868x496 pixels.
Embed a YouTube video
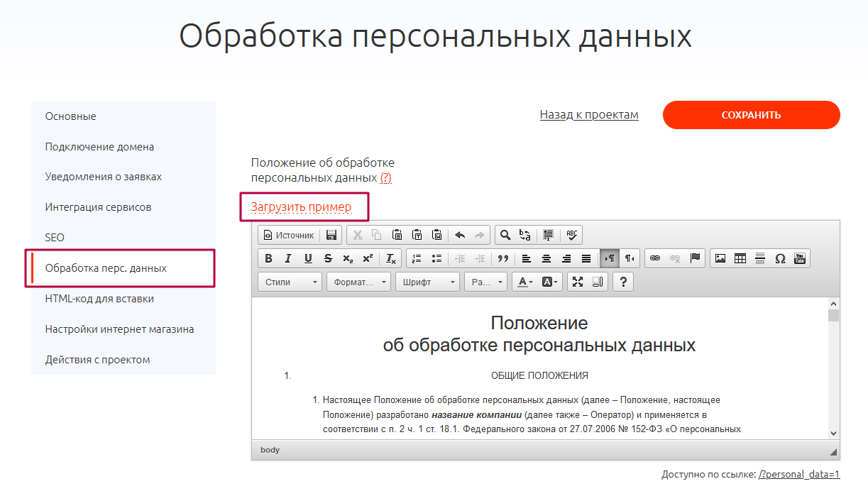pos(800,258)
